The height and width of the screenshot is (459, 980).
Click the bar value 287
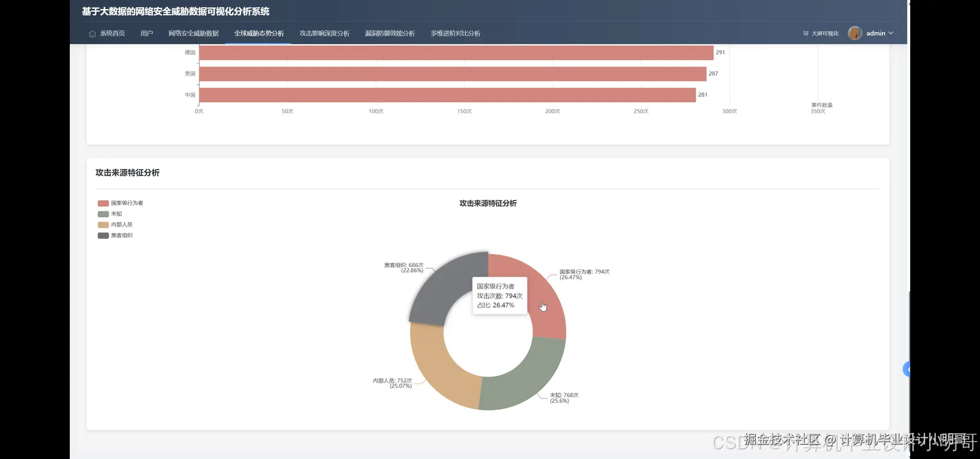pyautogui.click(x=713, y=74)
